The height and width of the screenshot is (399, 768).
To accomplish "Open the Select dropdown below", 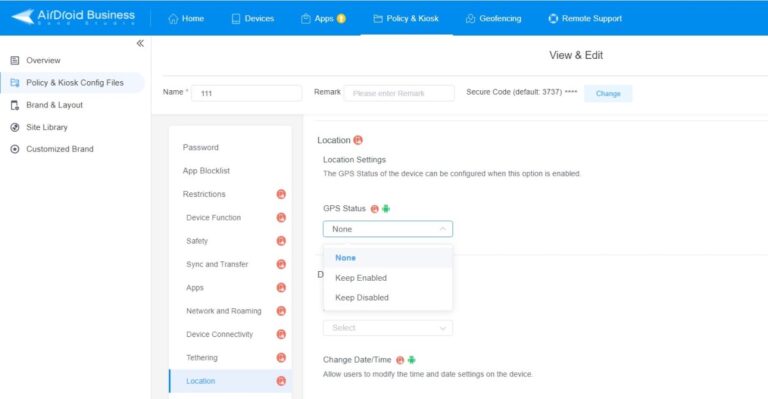I will [388, 328].
